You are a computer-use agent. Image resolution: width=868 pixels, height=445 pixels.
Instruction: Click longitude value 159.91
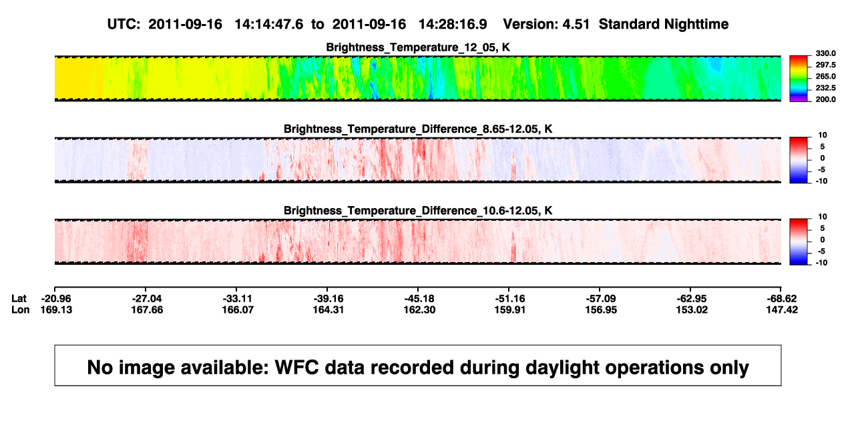point(509,310)
